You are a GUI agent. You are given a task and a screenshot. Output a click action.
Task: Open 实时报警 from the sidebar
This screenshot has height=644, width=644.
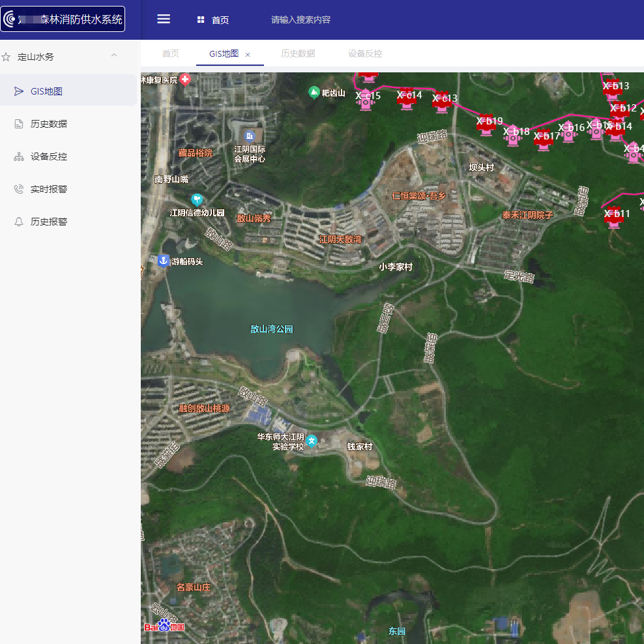(x=49, y=189)
